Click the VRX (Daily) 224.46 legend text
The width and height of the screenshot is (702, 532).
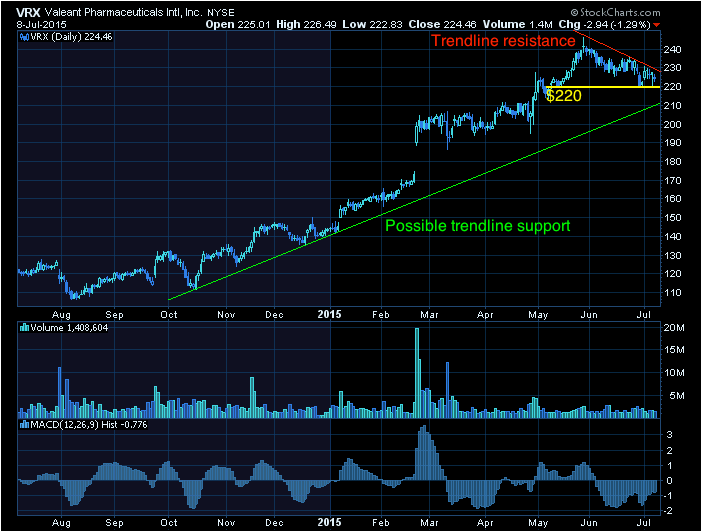click(71, 37)
